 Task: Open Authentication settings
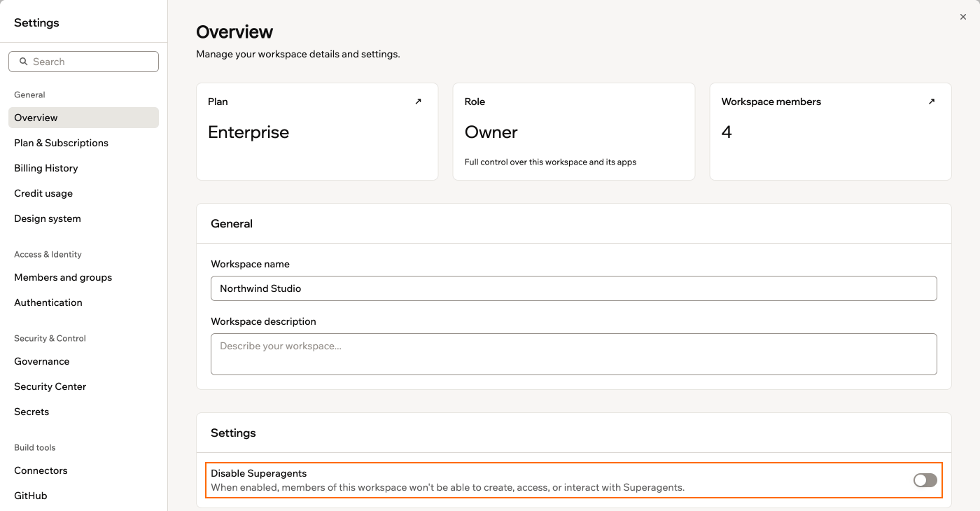tap(83, 302)
